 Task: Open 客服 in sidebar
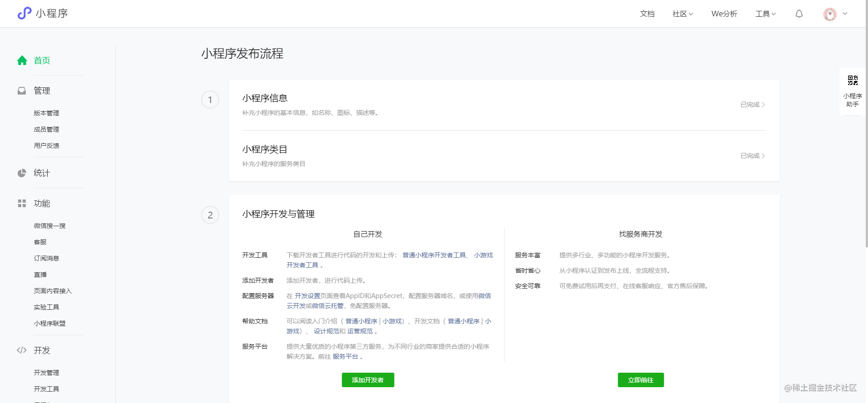click(x=40, y=242)
